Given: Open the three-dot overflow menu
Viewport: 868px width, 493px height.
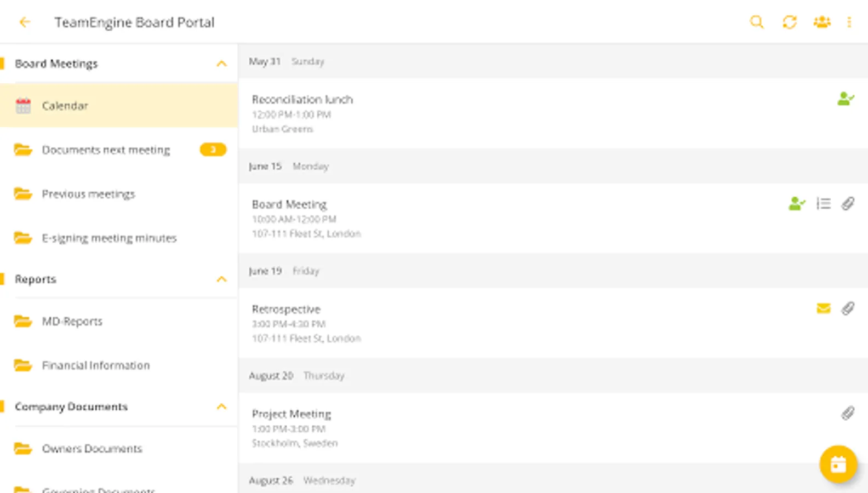Looking at the screenshot, I should pos(849,22).
